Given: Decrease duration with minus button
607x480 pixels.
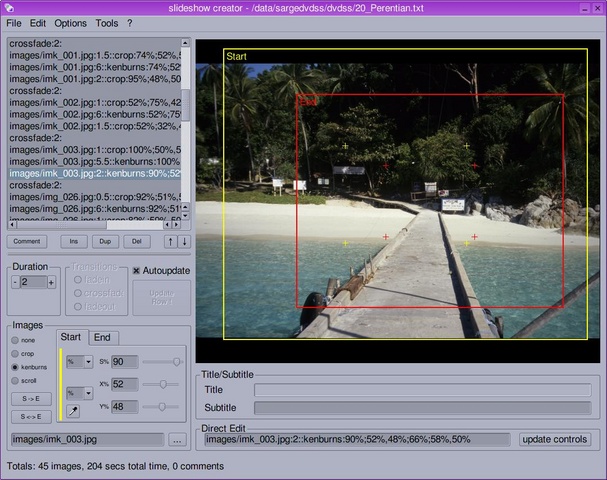Looking at the screenshot, I should tap(15, 282).
